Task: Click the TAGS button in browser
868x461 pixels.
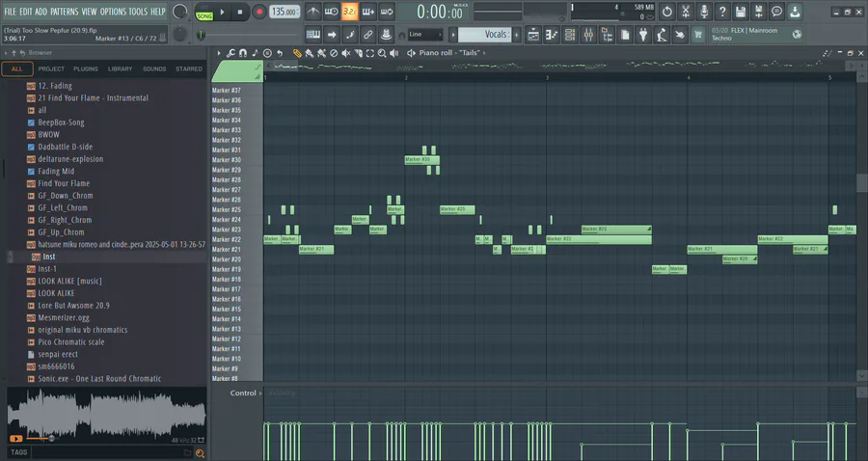Action: [x=19, y=452]
